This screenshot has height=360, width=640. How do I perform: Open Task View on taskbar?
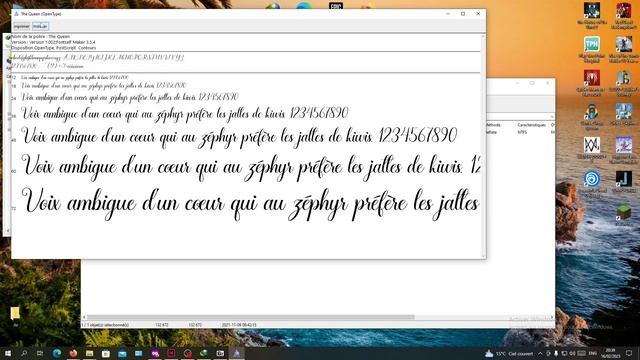click(40, 353)
